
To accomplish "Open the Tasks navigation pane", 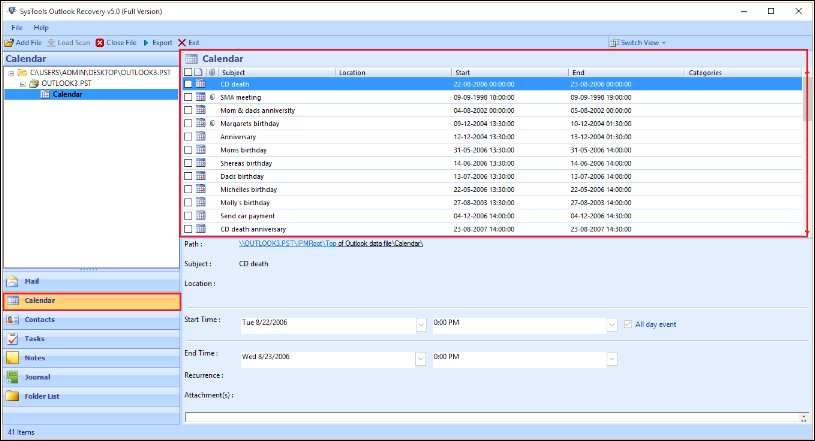I will (91, 339).
